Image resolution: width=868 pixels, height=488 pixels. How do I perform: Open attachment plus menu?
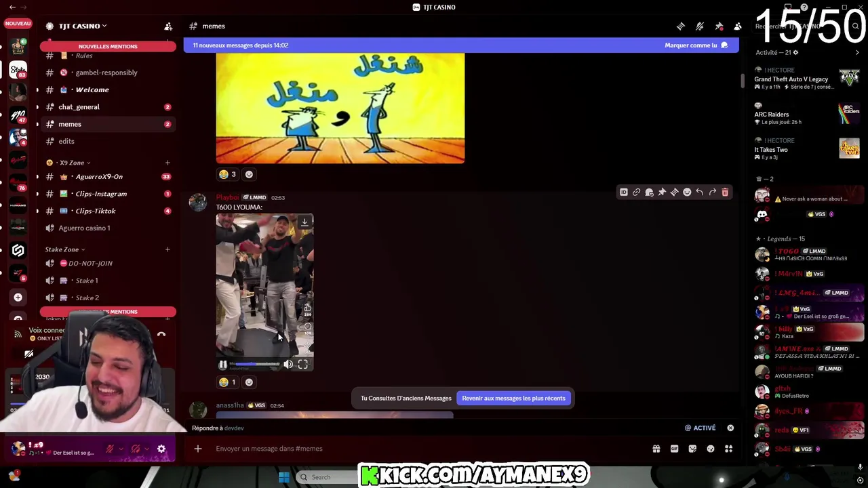click(198, 449)
